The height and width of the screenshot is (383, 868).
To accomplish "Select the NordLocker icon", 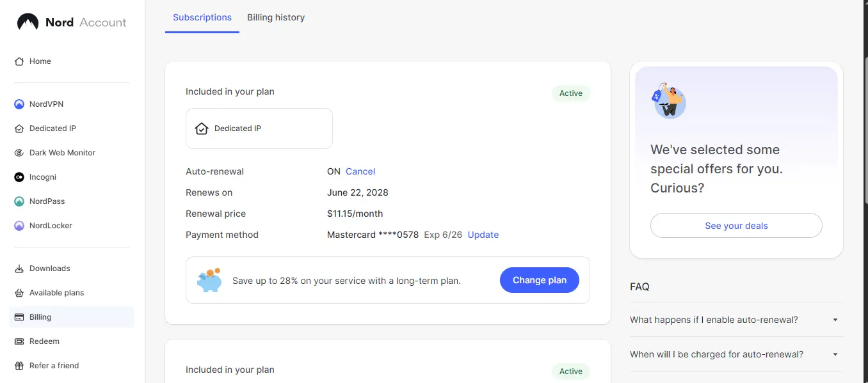I will (x=19, y=226).
